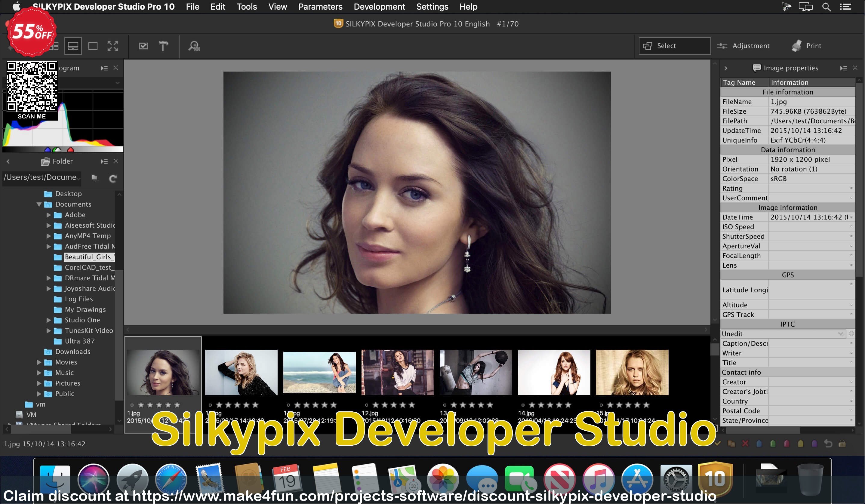Set five-star rating on 14.jpg thumbnail
Screen dimensions: 865x504
(568, 405)
